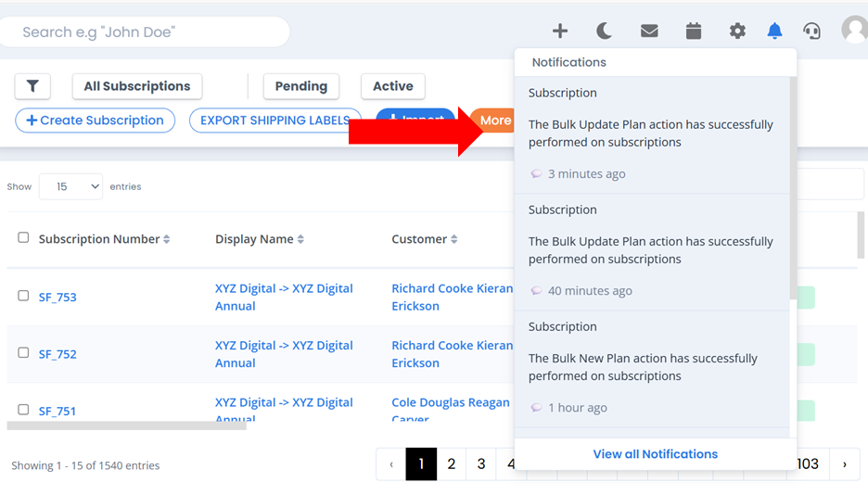The width and height of the screenshot is (868, 495).
Task: Toggle dark mode with moon icon
Action: 604,31
